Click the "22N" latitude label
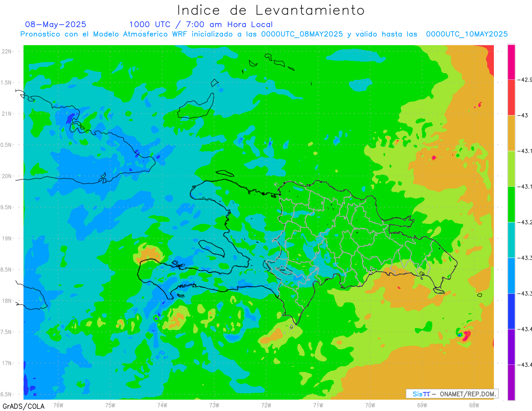Image resolution: width=532 pixels, height=411 pixels. (x=7, y=51)
